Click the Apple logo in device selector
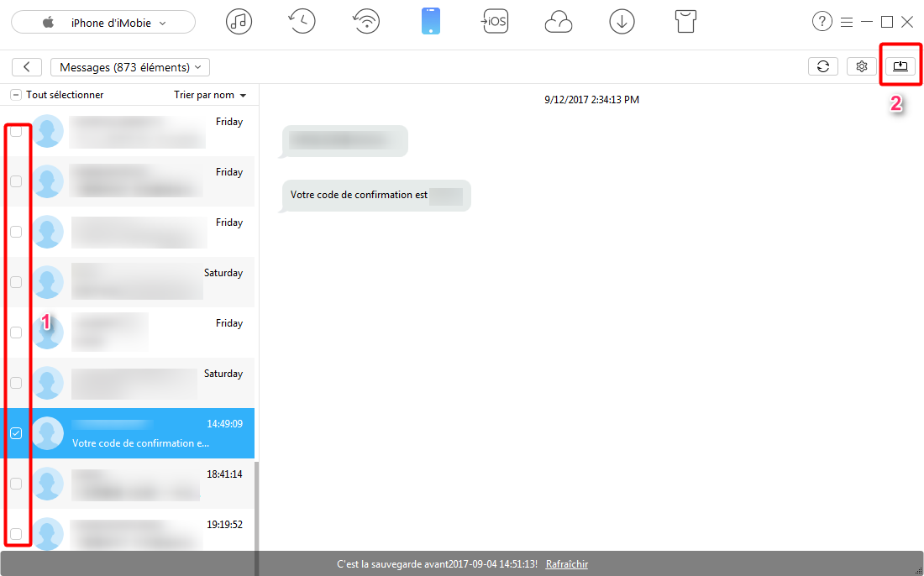 click(49, 23)
